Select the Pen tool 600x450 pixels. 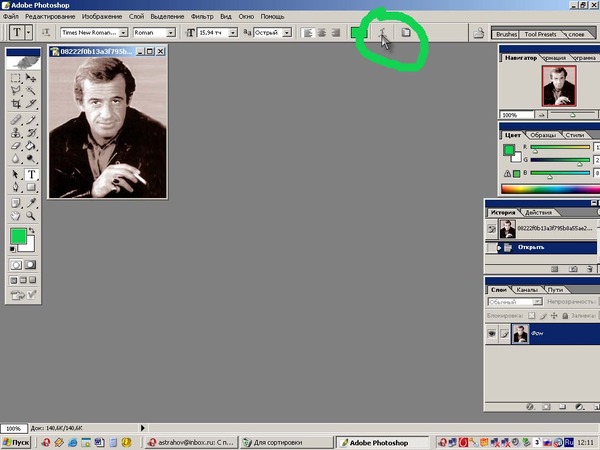pos(15,187)
